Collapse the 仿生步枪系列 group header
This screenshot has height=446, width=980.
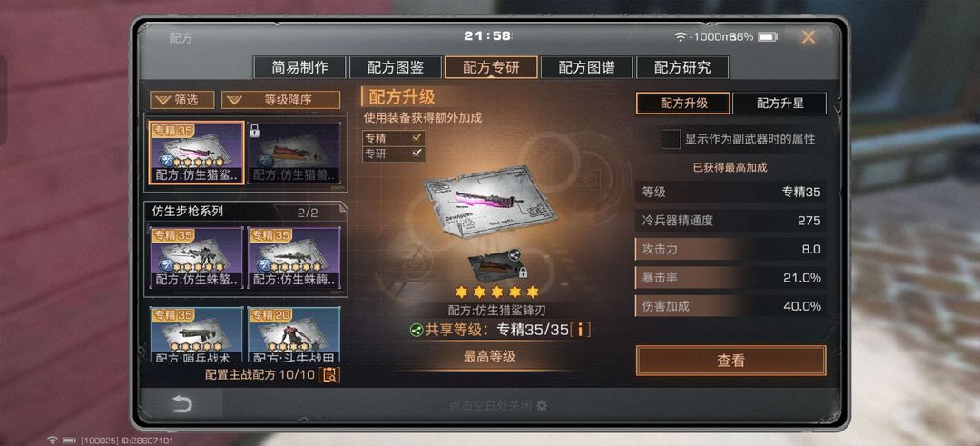pyautogui.click(x=244, y=212)
